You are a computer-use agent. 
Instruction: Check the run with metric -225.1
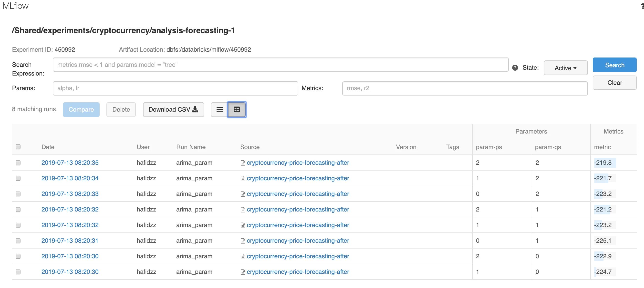18,241
